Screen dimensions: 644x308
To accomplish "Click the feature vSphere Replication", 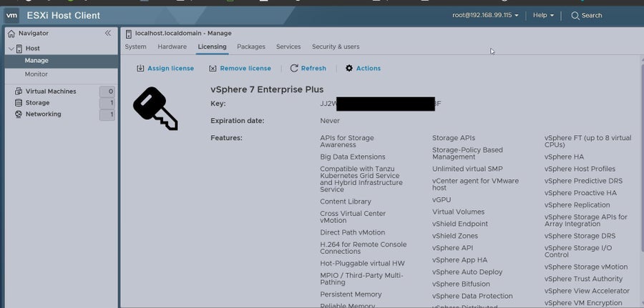I will click(577, 205).
